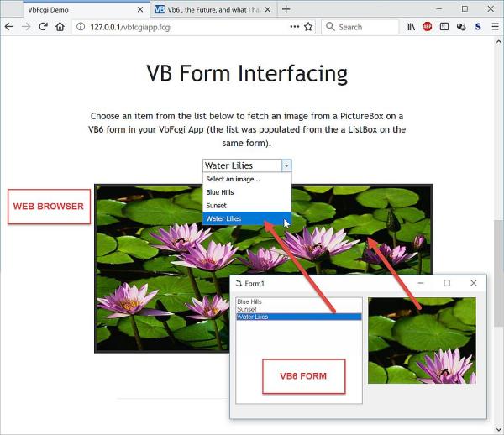Minimize the Form1 window
504x435 pixels.
point(421,283)
